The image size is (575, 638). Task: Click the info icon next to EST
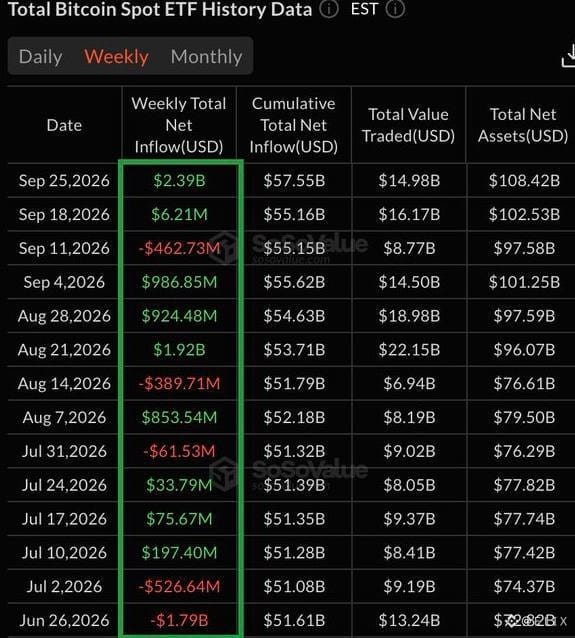395,9
